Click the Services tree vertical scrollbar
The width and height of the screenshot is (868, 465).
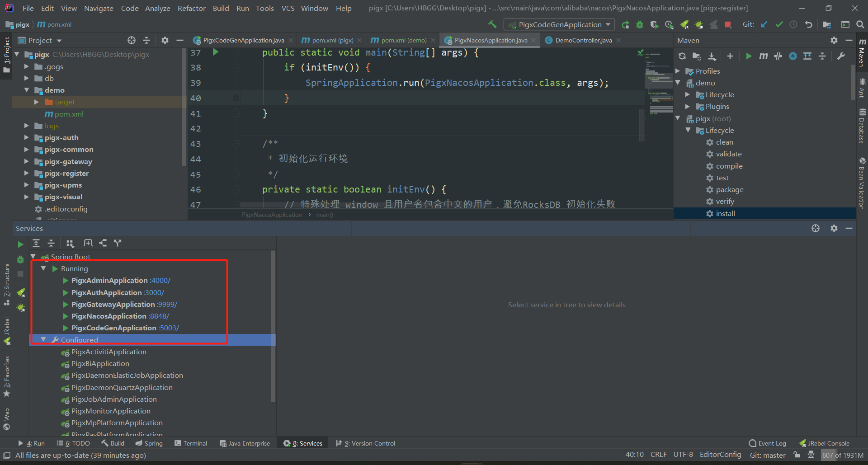point(273,326)
